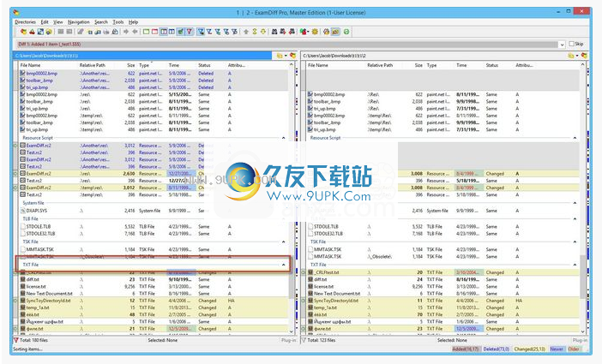Screen dimensions: 602x364
Task: Click the forward arrow navigation icon
Action: tap(126, 32)
